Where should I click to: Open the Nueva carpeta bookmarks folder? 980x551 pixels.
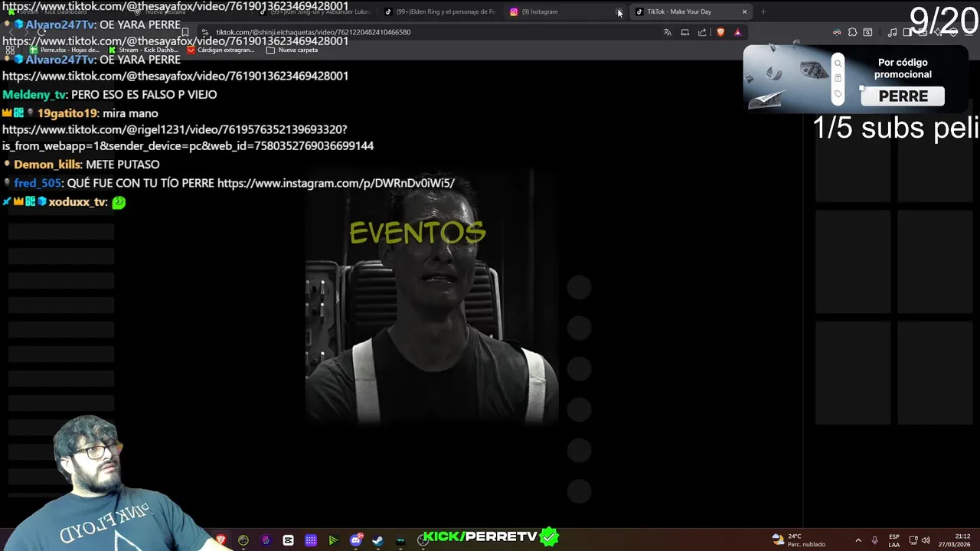[292, 50]
